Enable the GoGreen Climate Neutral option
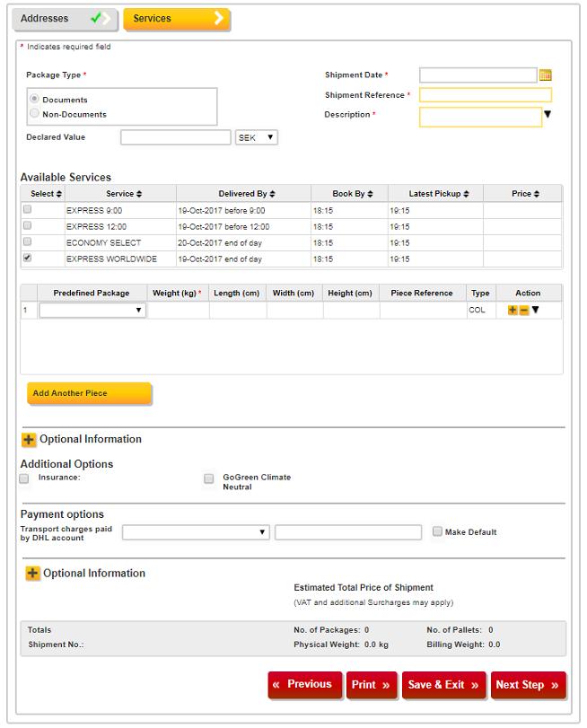 [x=209, y=478]
